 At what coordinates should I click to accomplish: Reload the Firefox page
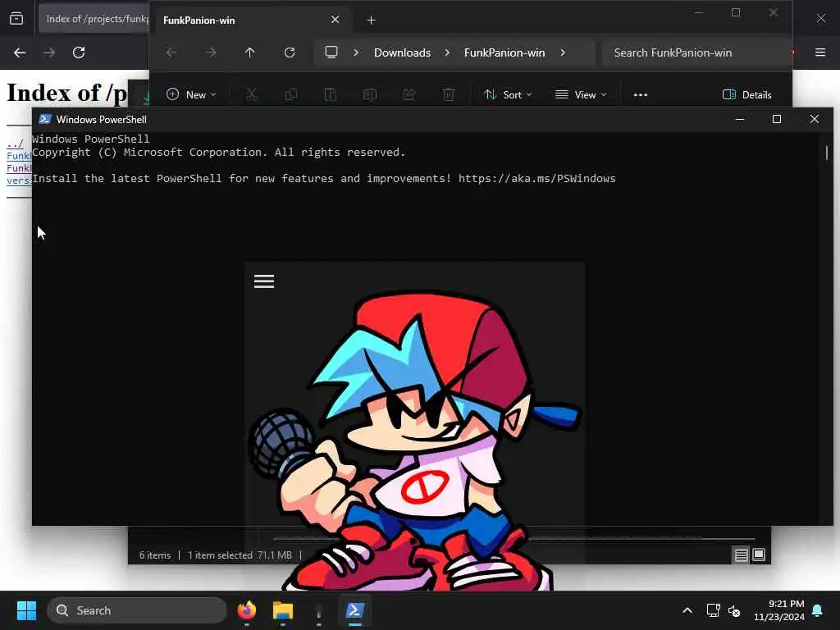(x=79, y=52)
